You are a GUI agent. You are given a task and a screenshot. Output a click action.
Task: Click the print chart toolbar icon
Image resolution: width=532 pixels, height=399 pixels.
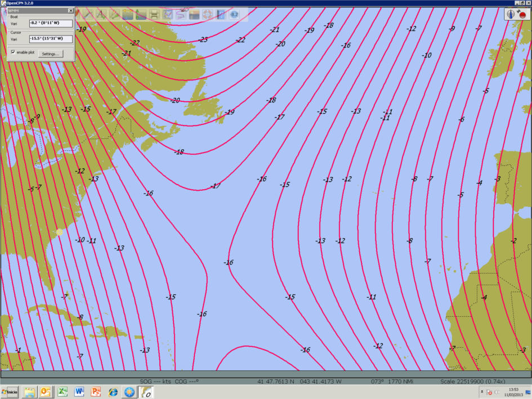pyautogui.click(x=154, y=15)
